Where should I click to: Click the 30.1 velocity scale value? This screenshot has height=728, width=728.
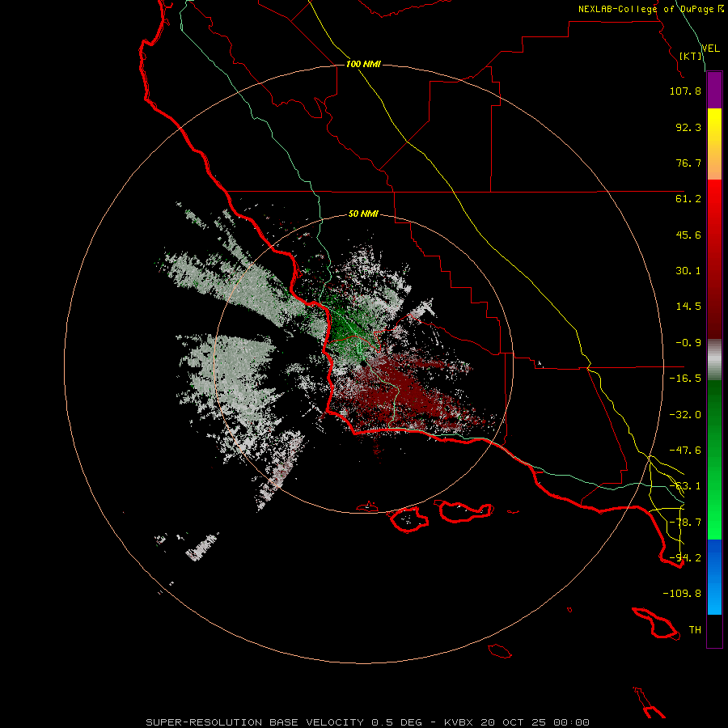coord(688,271)
